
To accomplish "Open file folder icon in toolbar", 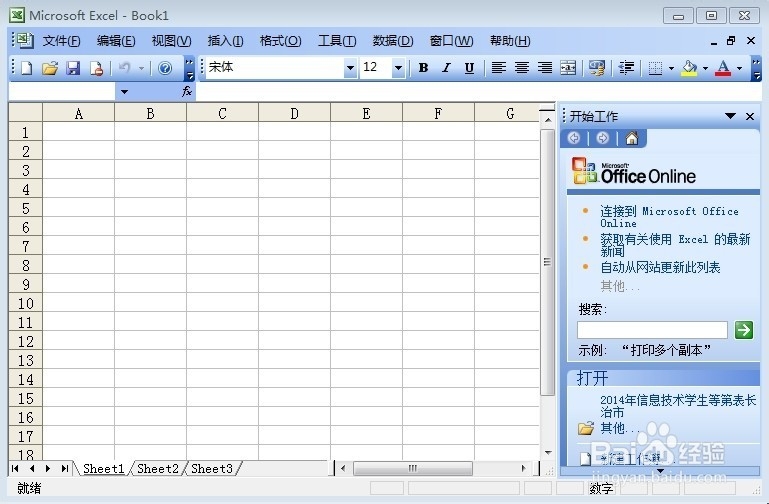I will pyautogui.click(x=50, y=68).
